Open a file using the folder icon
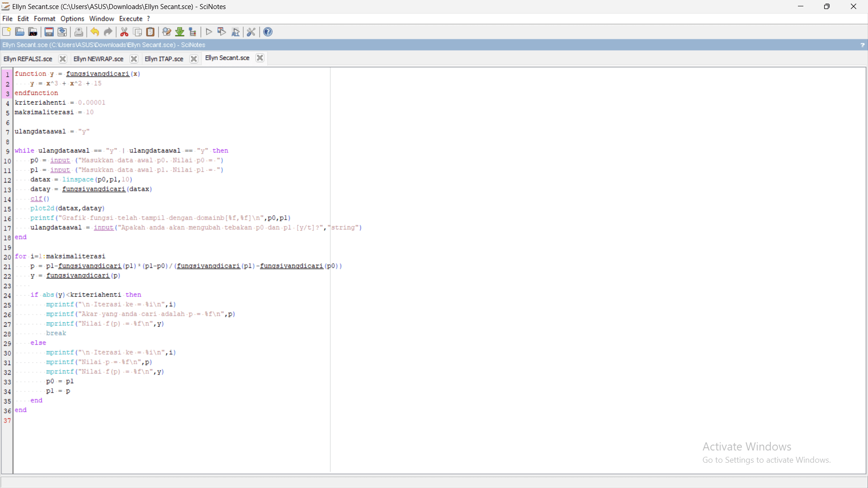868x488 pixels. 20,32
